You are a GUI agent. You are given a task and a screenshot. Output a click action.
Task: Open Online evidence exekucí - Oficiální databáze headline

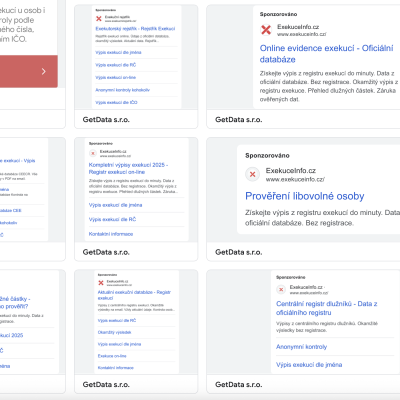tap(326, 54)
